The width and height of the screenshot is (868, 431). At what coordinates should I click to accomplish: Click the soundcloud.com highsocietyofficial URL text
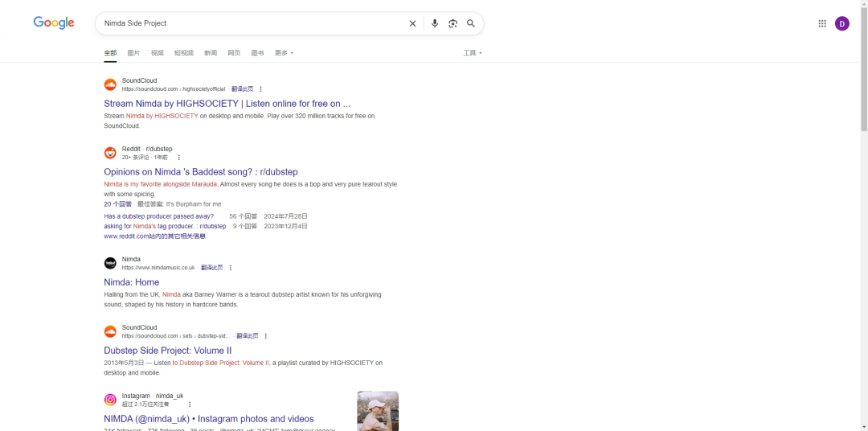pos(174,89)
